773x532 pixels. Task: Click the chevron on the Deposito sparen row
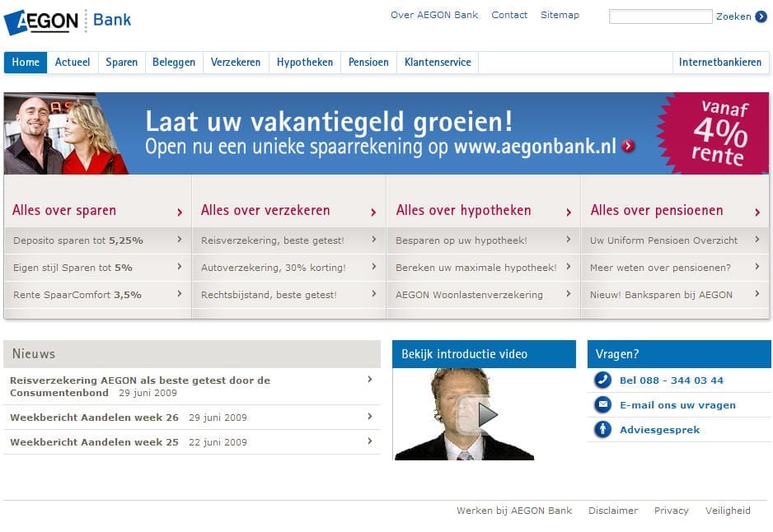(180, 239)
